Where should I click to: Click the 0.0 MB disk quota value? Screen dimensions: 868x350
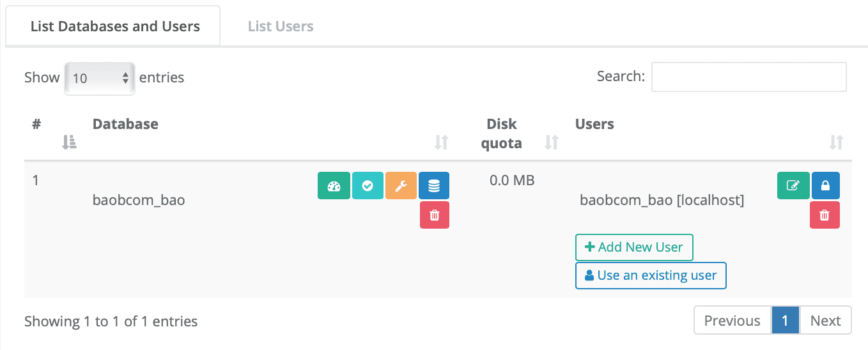tap(512, 181)
